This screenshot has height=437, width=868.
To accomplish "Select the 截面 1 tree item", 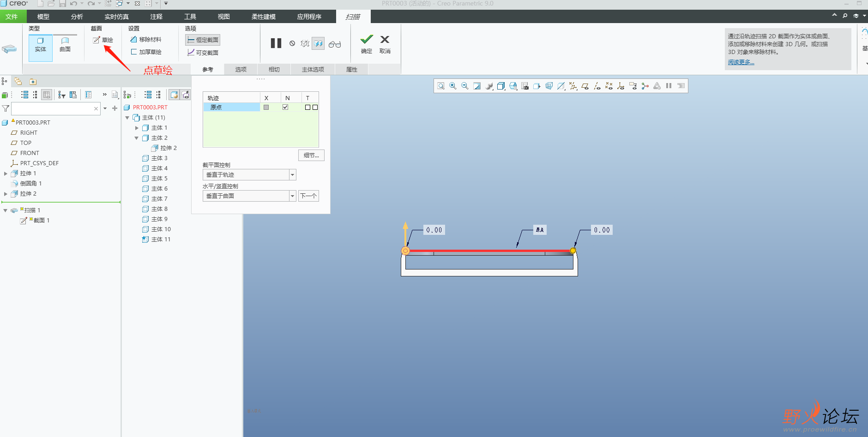I will [x=35, y=221].
